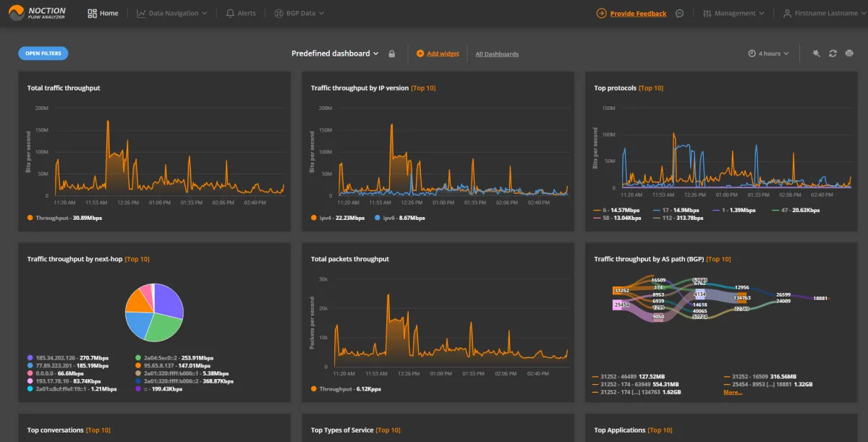Toggle protocol 6 legend entry
Viewport: 868px width, 442px height.
pyautogui.click(x=616, y=210)
